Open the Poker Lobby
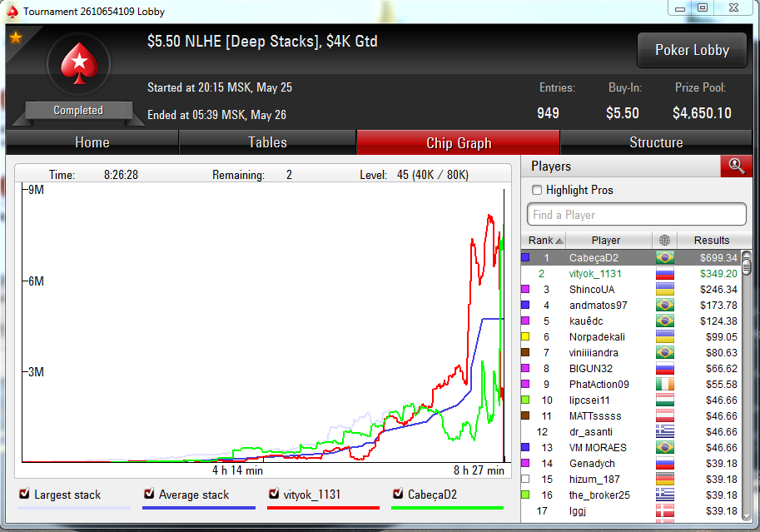The image size is (760, 532). 692,50
